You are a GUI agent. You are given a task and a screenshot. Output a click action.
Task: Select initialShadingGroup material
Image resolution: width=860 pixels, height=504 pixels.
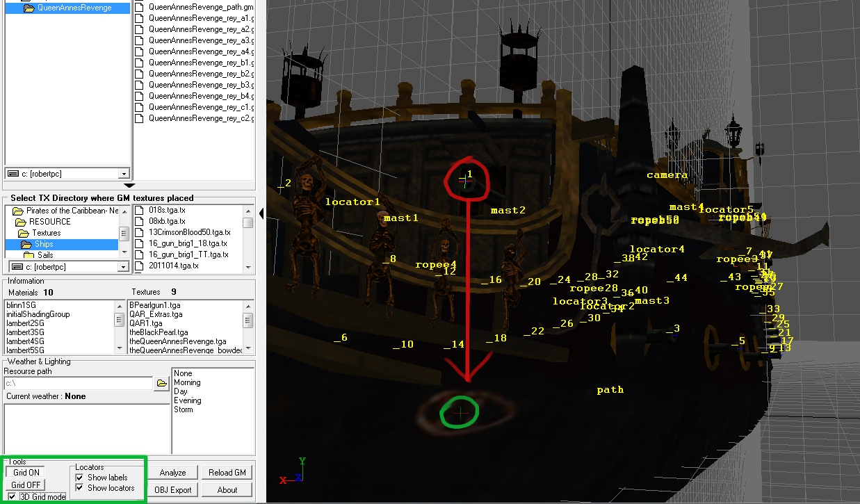(x=38, y=314)
